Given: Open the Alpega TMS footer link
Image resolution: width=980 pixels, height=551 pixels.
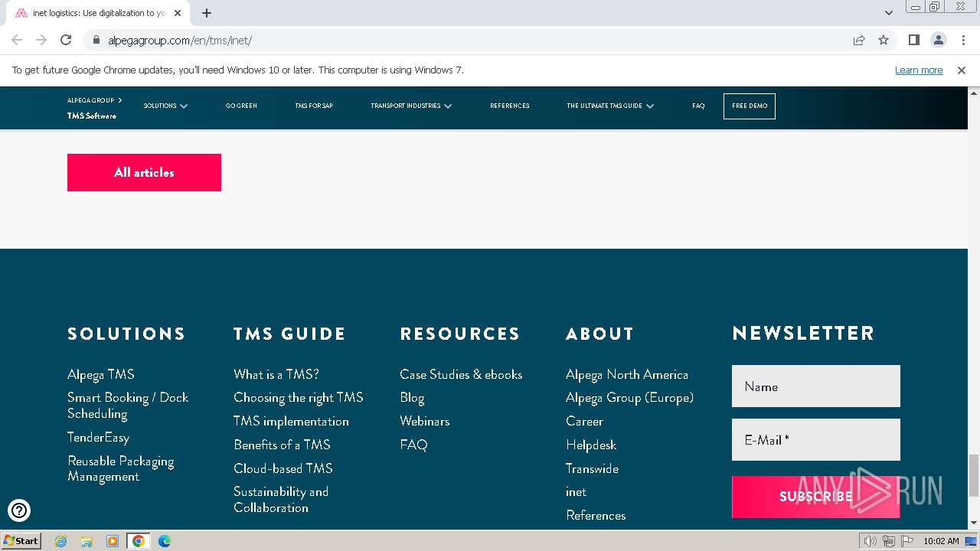Looking at the screenshot, I should [x=101, y=374].
